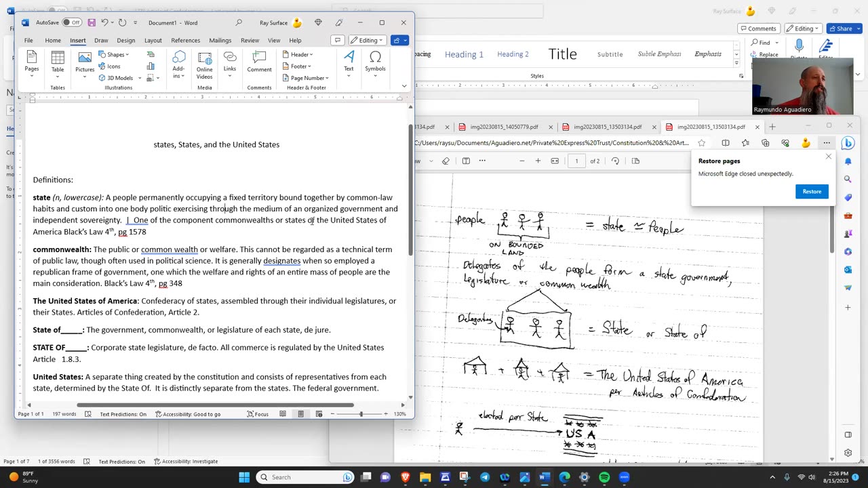Apply the Title style from the Styles gallery
The width and height of the screenshot is (868, 488).
tap(563, 54)
